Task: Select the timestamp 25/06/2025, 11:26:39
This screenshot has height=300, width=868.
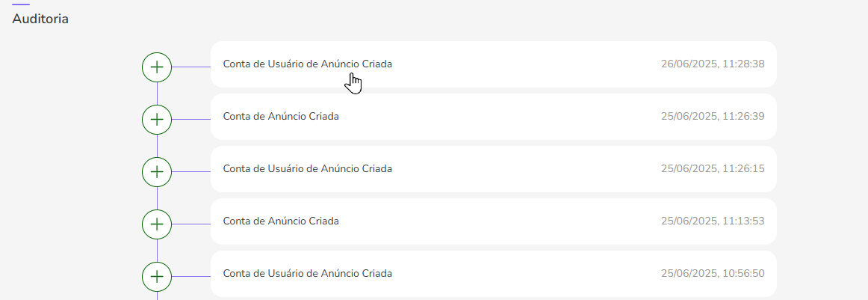Action: click(x=713, y=117)
